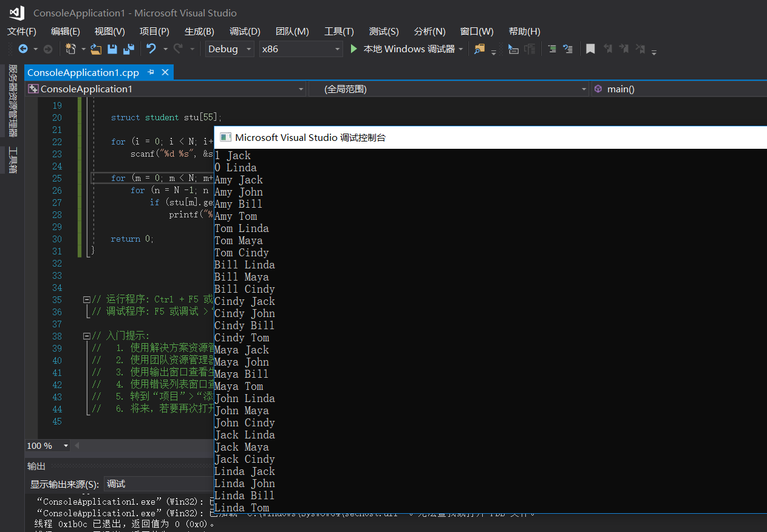The image size is (767, 532).
Task: Close the ConsoleApplication1.cpp tab
Action: click(x=165, y=72)
